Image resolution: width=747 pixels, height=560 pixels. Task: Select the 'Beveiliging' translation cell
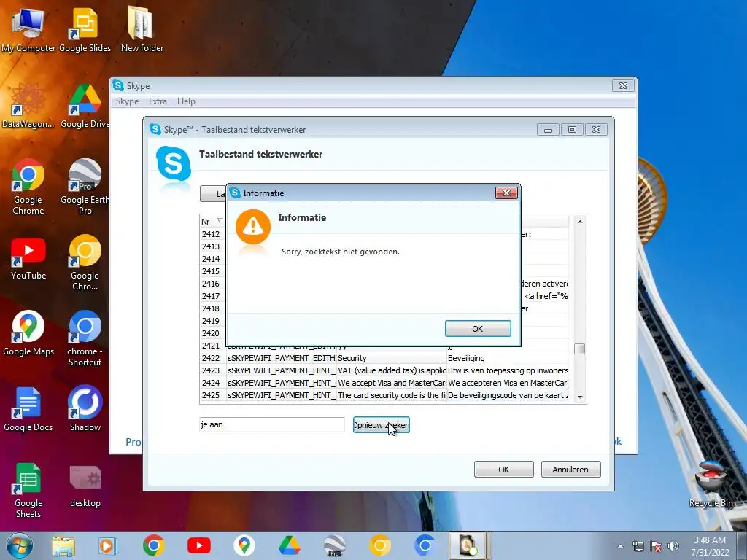tap(508, 358)
